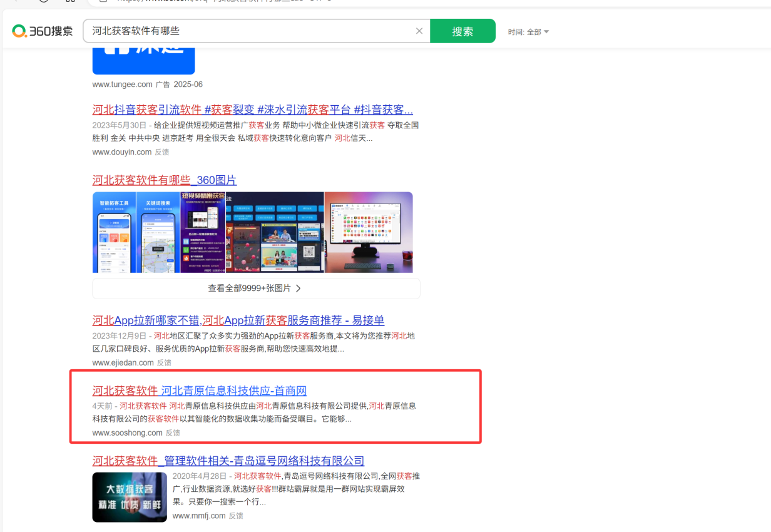Open the dark multi-panel livestream image thumbnail

point(275,232)
